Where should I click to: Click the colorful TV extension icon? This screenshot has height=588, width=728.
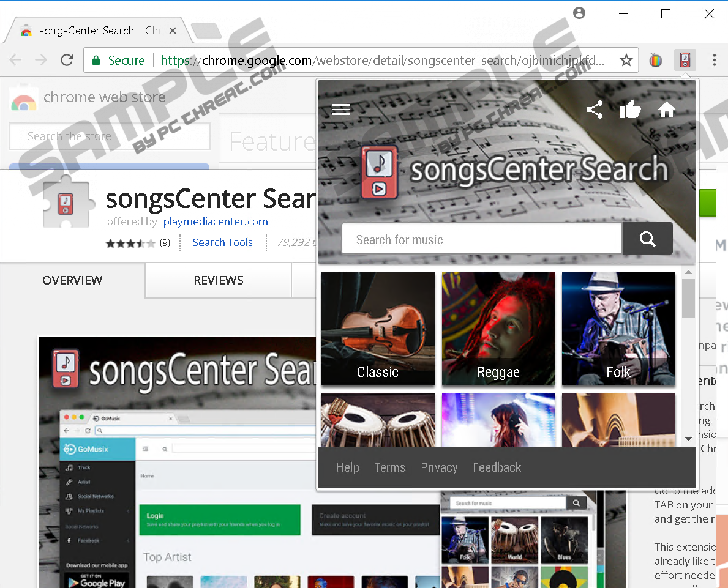(656, 60)
